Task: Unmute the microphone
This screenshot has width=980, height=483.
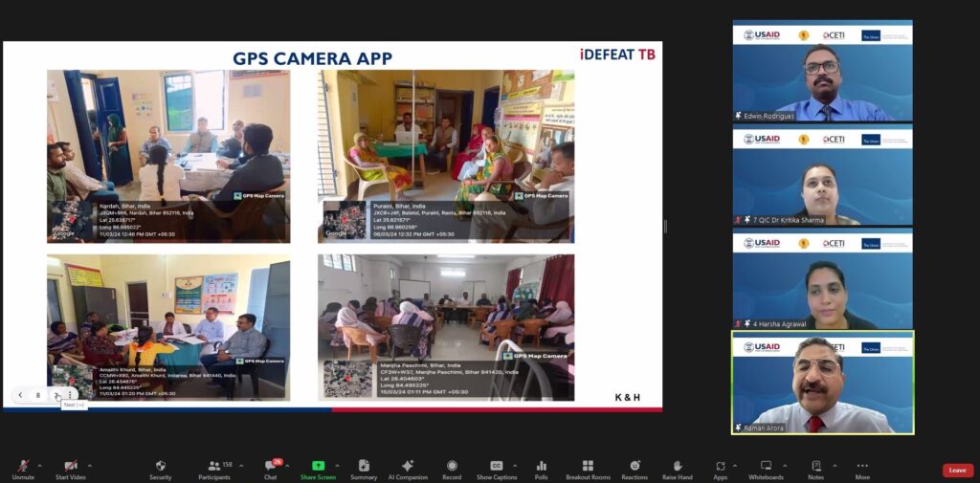Action: (x=23, y=468)
